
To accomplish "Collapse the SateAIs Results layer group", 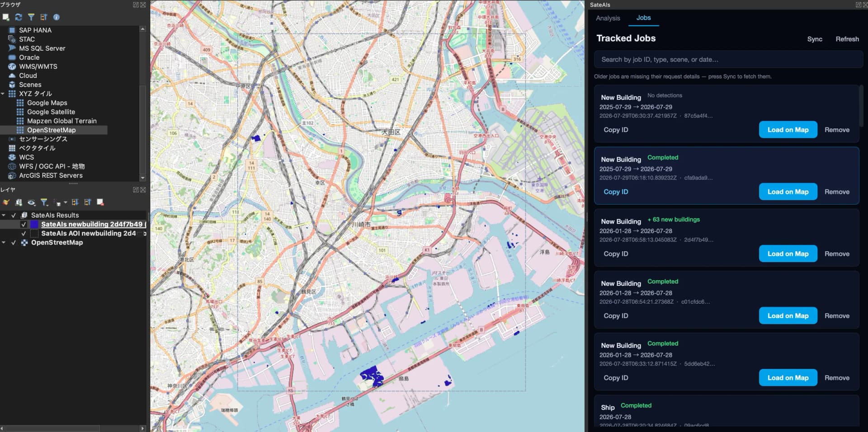I will click(x=4, y=216).
